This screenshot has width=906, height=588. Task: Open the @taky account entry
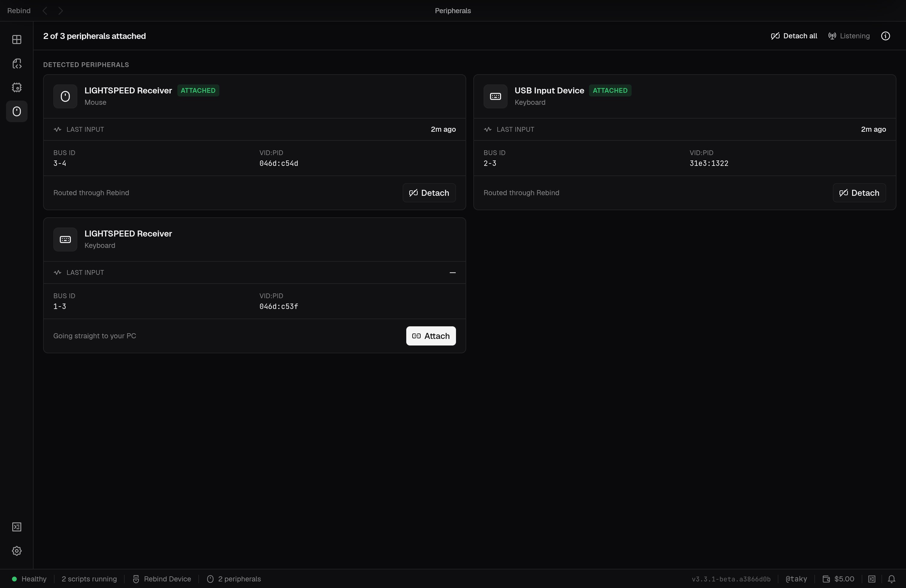796,579
